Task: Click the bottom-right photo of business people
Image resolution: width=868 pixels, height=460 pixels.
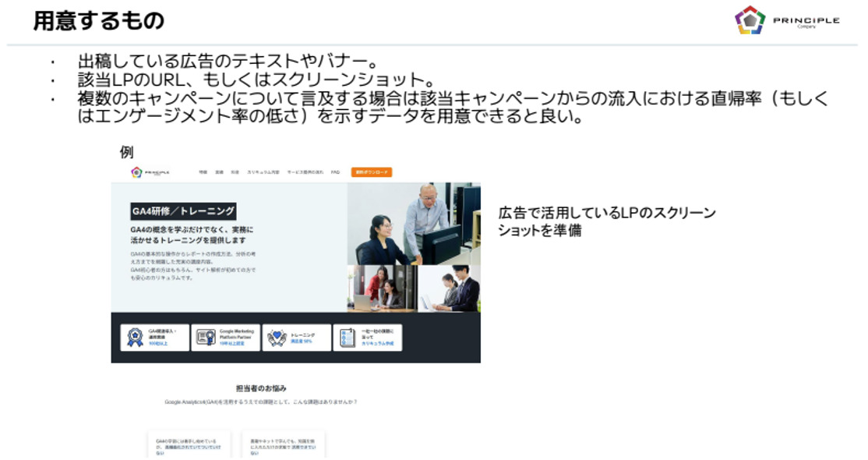Action: [x=449, y=288]
